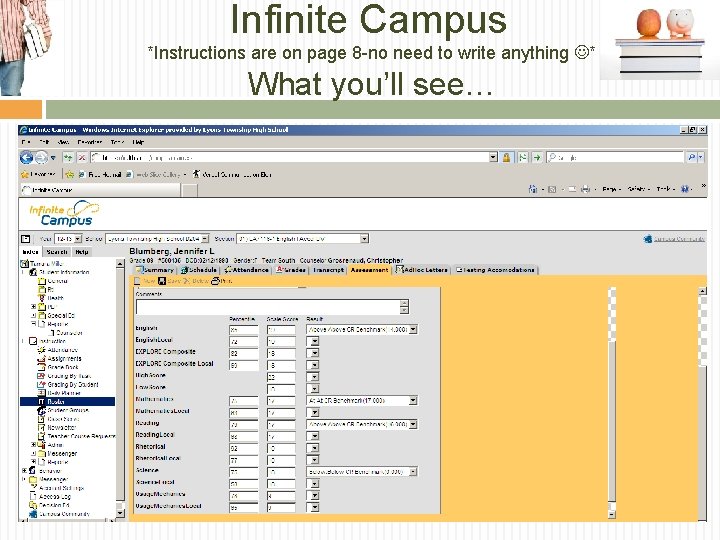Viewport: 720px width, 540px height.
Task: Select Teacher Course Requests in tree
Action: click(x=81, y=436)
